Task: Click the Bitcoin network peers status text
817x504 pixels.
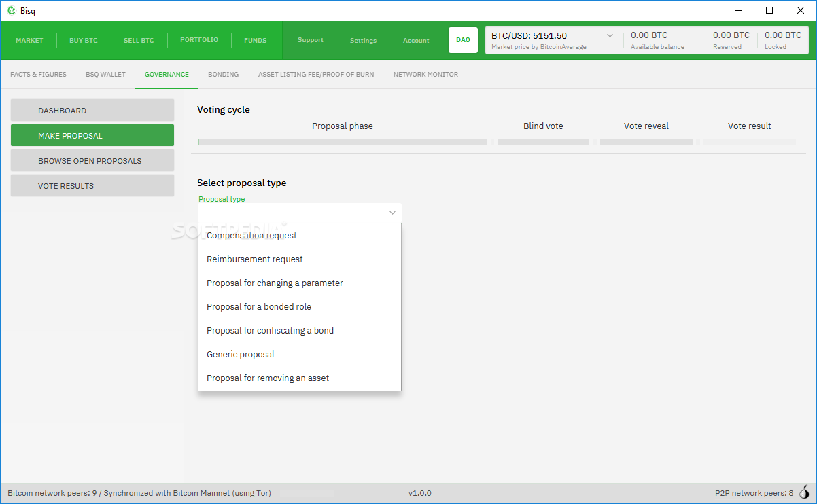Action: (139, 493)
